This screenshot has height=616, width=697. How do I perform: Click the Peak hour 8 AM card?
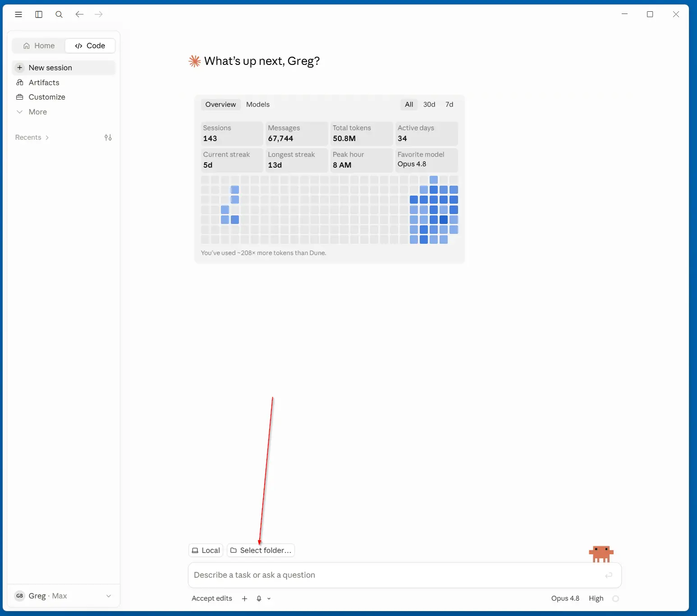(362, 160)
